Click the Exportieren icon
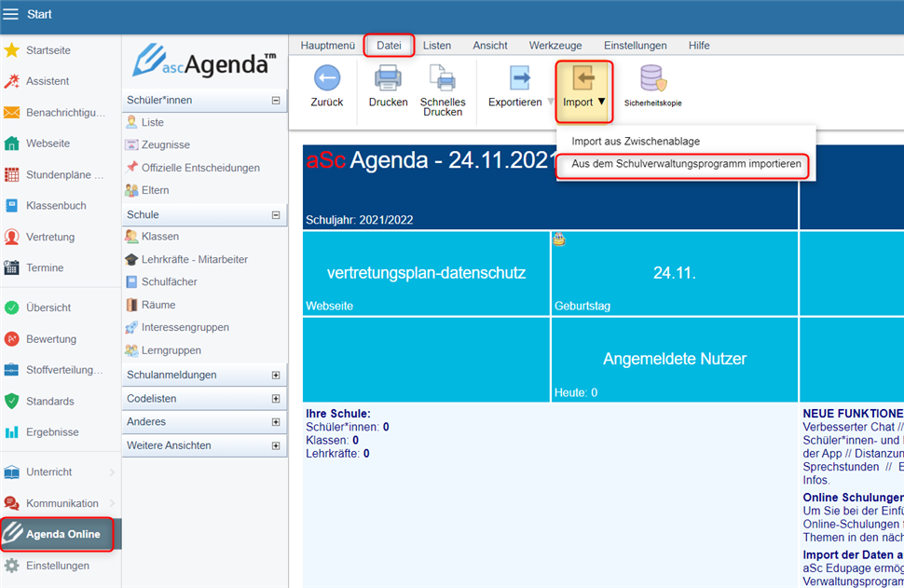 [519, 78]
